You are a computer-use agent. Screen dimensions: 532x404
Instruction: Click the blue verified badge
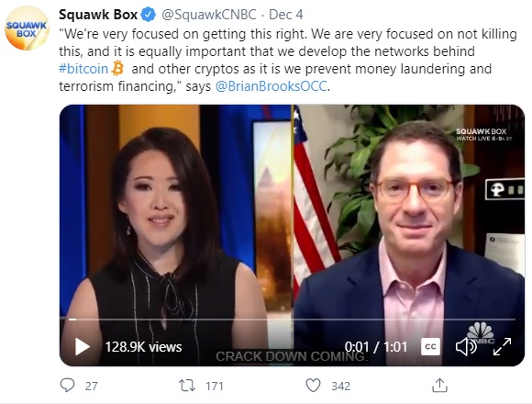(x=148, y=15)
